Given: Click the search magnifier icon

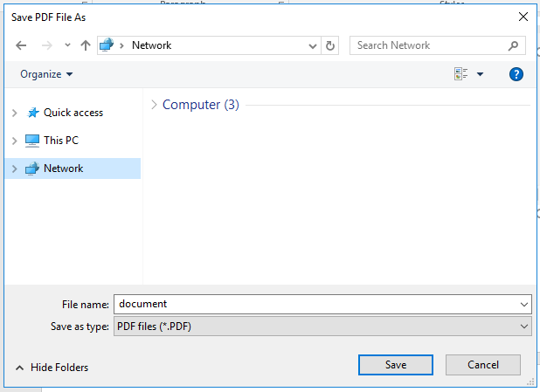Looking at the screenshot, I should pyautogui.click(x=514, y=45).
